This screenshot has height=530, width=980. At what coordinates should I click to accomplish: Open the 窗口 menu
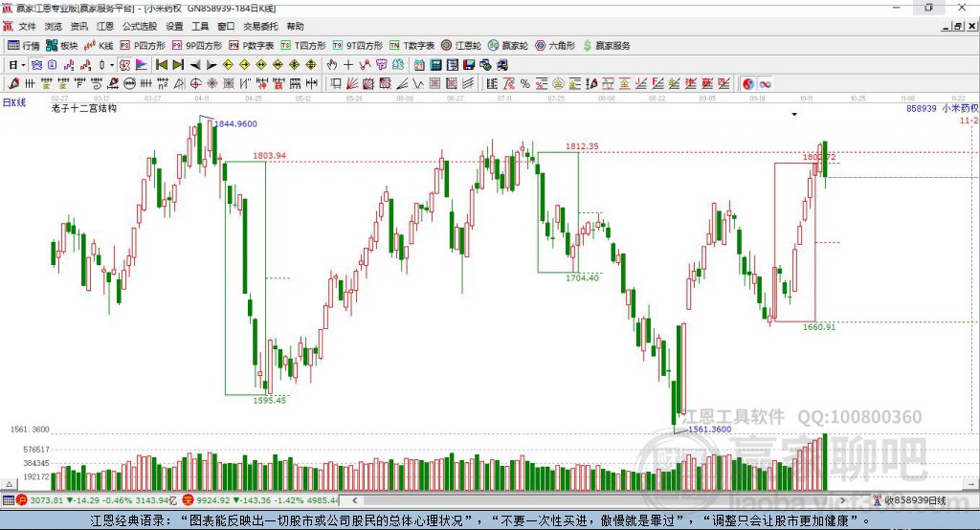point(226,26)
